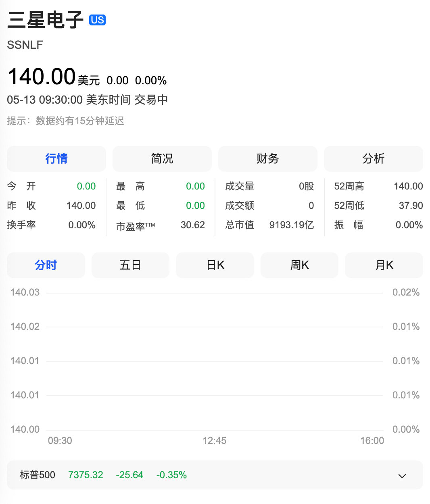
Task: Click the -0.35% index percent change
Action: 171,475
